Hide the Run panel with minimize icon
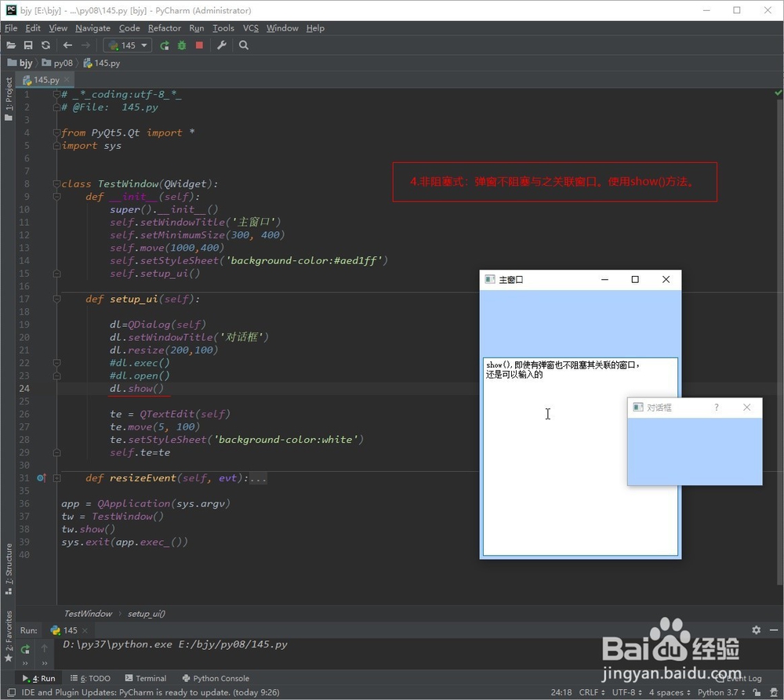This screenshot has width=784, height=700. click(774, 630)
